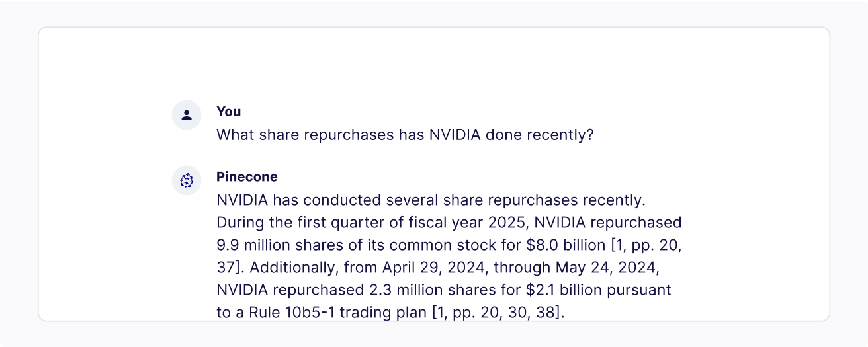Open the citation listing pages 20, 30, 38
Image resolution: width=868 pixels, height=347 pixels.
[497, 313]
